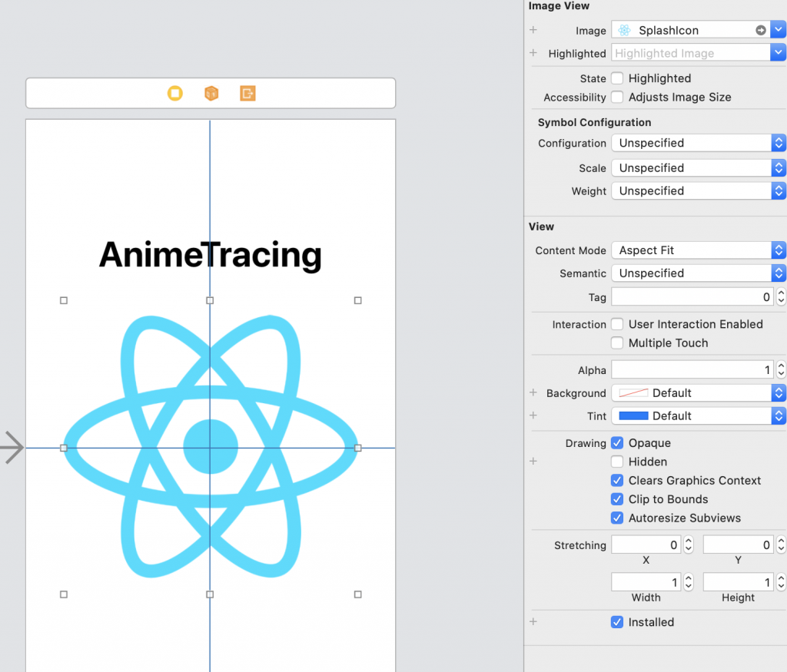The height and width of the screenshot is (672, 787).
Task: Click the Stretching Width input field
Action: tap(646, 582)
